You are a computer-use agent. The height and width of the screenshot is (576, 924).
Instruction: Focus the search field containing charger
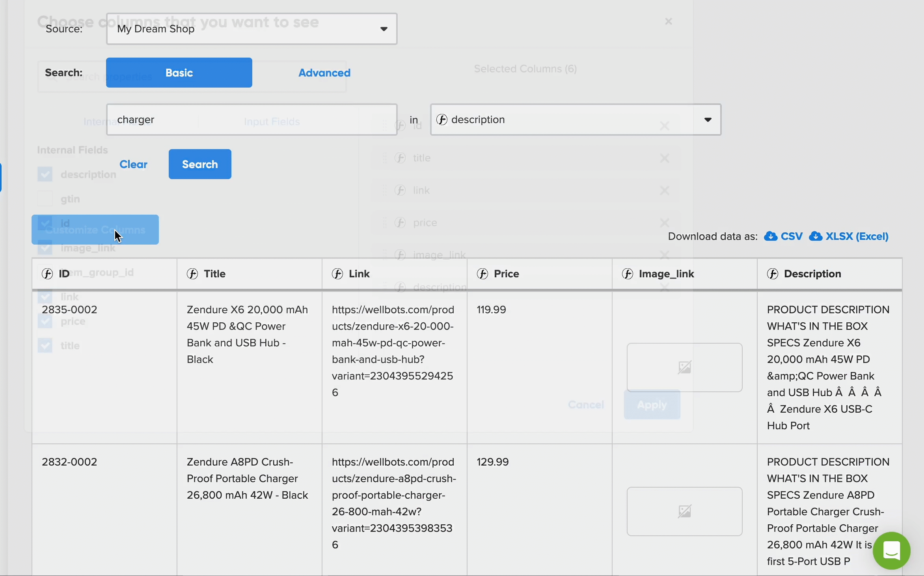pos(251,120)
